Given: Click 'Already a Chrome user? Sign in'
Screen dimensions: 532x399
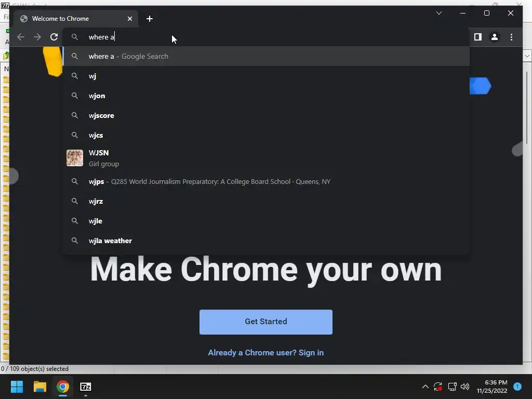Looking at the screenshot, I should click(266, 353).
